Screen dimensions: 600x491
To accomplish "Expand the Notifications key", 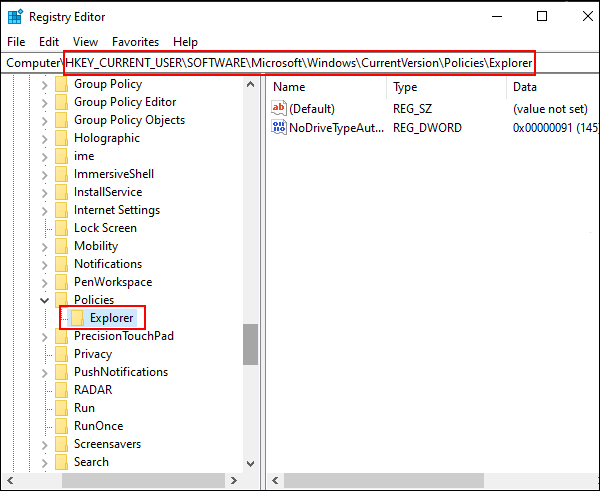I will click(x=45, y=264).
